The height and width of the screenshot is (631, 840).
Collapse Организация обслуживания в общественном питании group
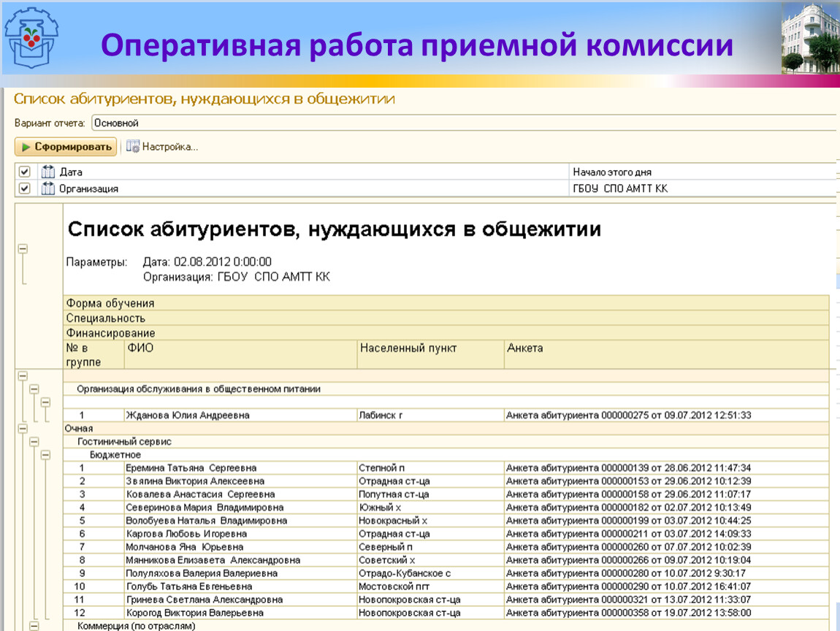34,389
